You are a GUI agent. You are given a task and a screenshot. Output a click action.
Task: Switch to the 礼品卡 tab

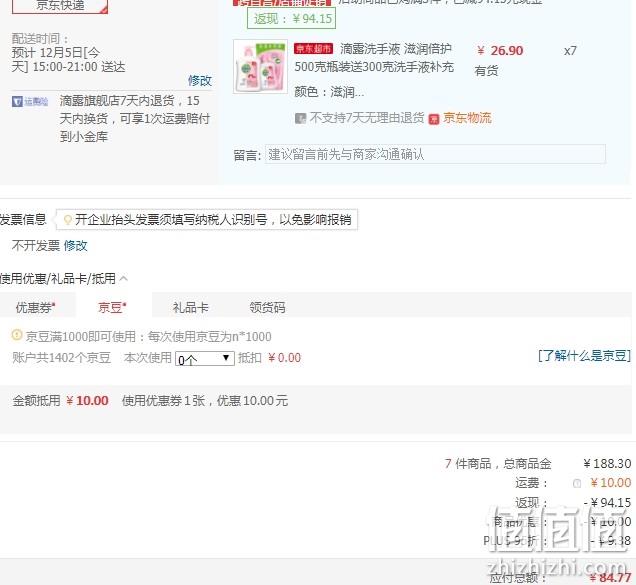click(x=190, y=307)
